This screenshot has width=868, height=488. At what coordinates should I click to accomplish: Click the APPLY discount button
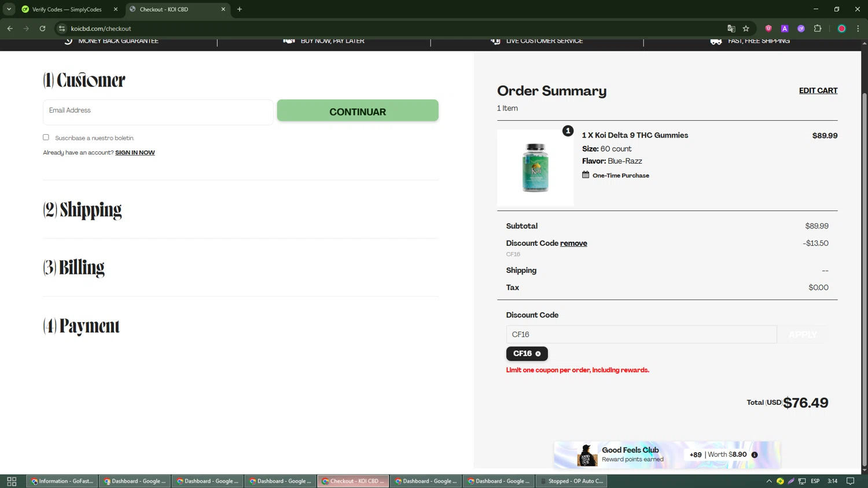click(x=803, y=334)
